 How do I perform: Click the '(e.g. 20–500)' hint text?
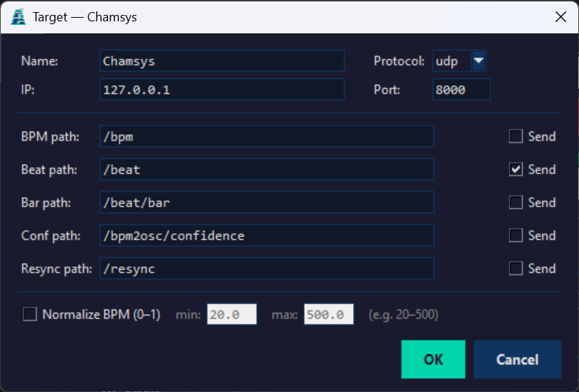click(404, 315)
